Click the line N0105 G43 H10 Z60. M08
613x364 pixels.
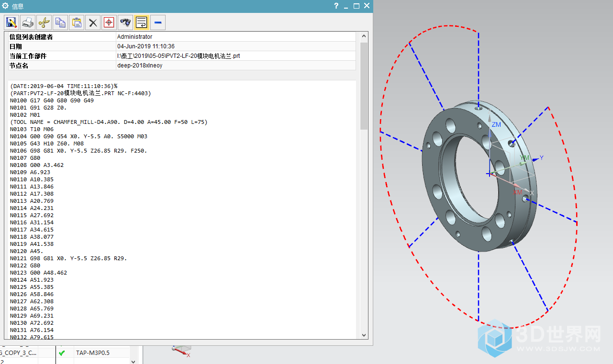point(47,143)
